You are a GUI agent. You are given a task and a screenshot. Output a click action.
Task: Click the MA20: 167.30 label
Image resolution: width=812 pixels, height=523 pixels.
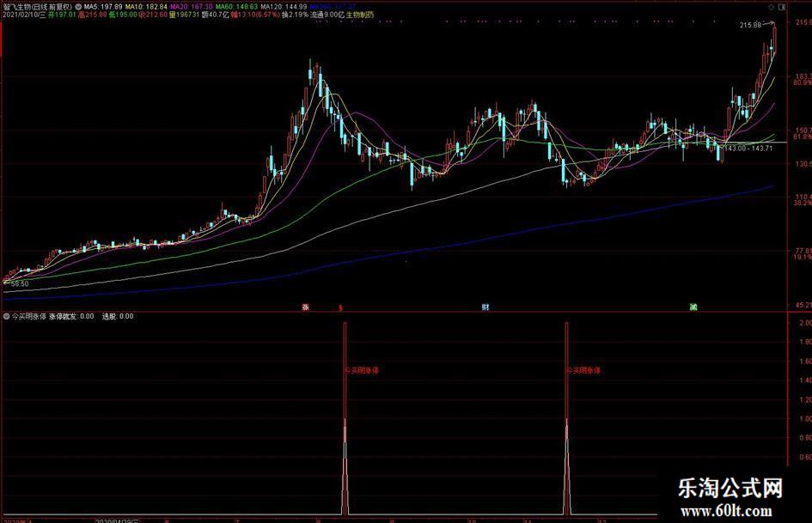(x=191, y=7)
